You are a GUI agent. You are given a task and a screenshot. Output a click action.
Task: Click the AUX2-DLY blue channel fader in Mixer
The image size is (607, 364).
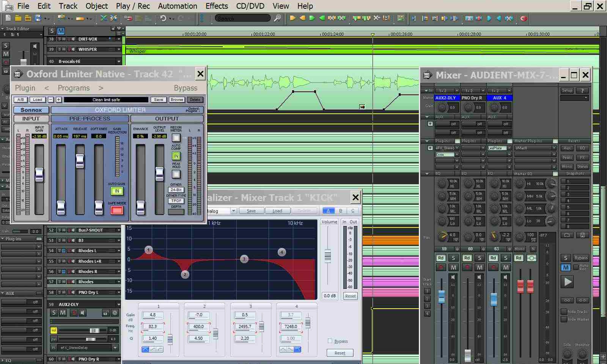tap(441, 297)
